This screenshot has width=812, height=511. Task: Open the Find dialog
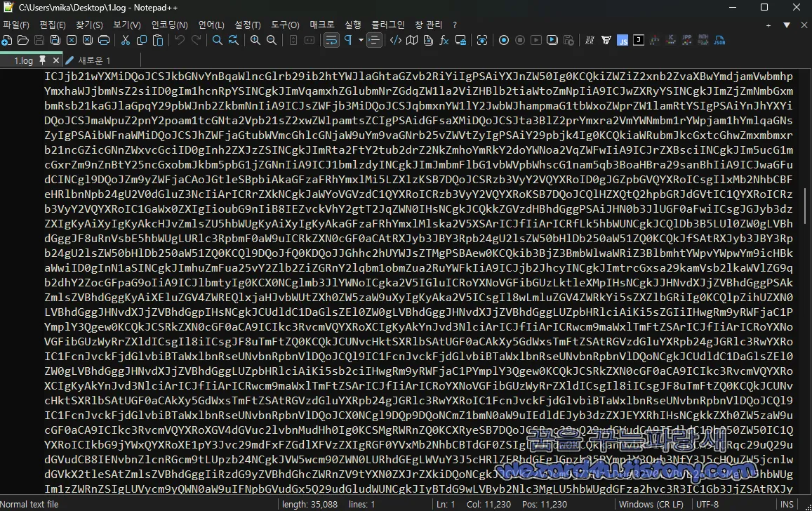218,40
